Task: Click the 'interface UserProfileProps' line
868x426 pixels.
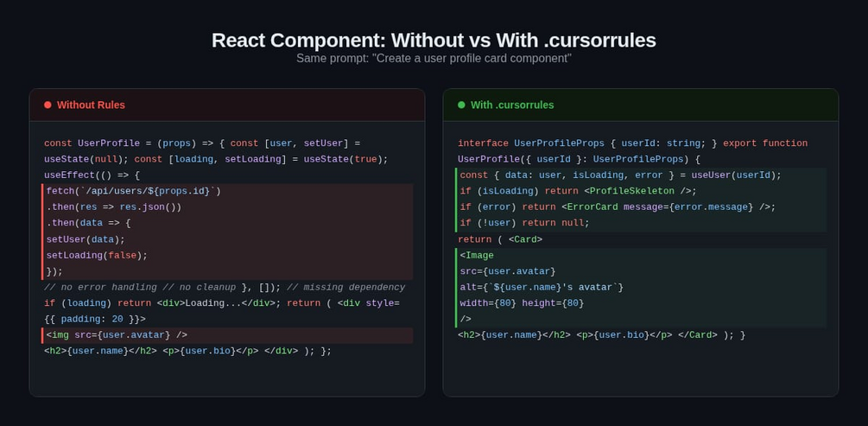Action: [x=633, y=143]
